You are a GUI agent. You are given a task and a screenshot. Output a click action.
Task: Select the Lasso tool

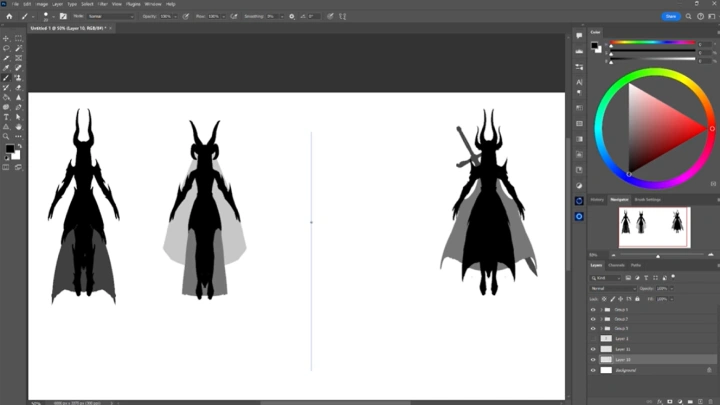click(6, 48)
